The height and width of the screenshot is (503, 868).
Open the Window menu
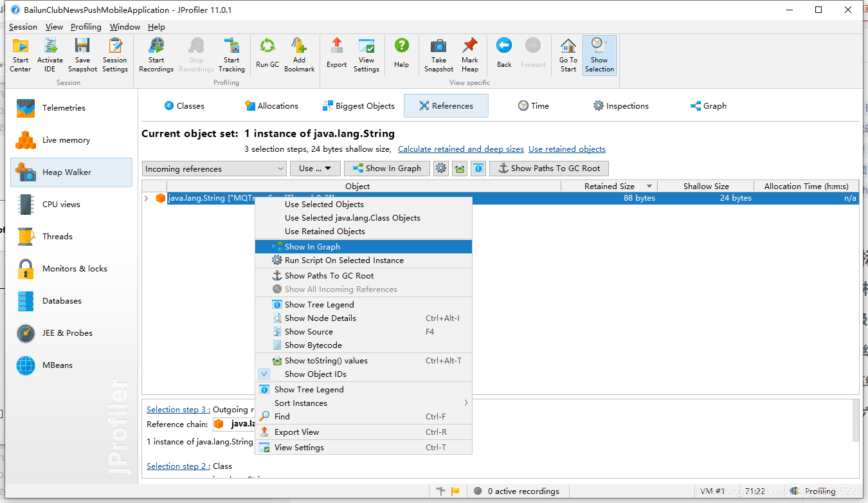[125, 27]
